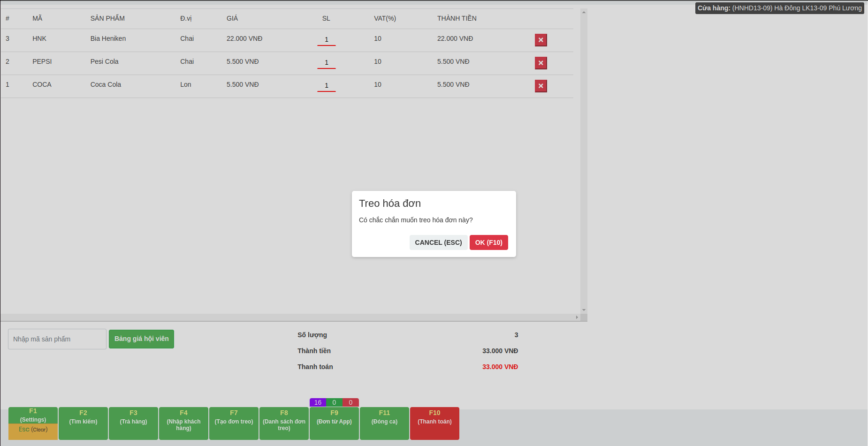868x446 pixels.
Task: Edit quantity field for Bia Heniken
Action: tap(327, 40)
